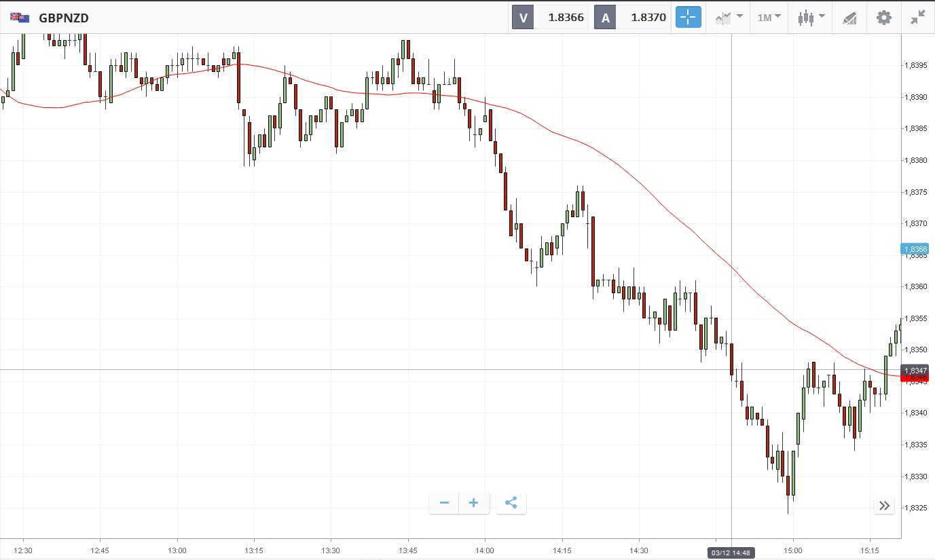Zoom out with the minus button
This screenshot has width=935, height=560.
click(444, 503)
